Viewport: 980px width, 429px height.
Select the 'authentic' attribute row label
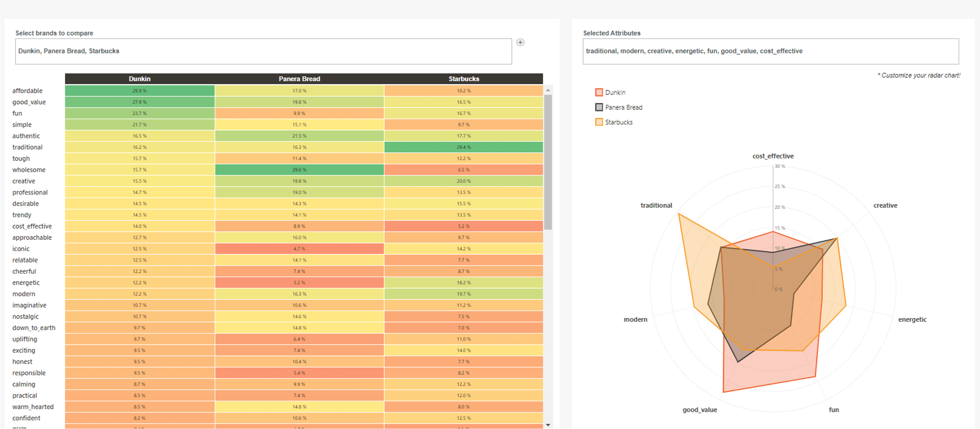[x=26, y=136]
